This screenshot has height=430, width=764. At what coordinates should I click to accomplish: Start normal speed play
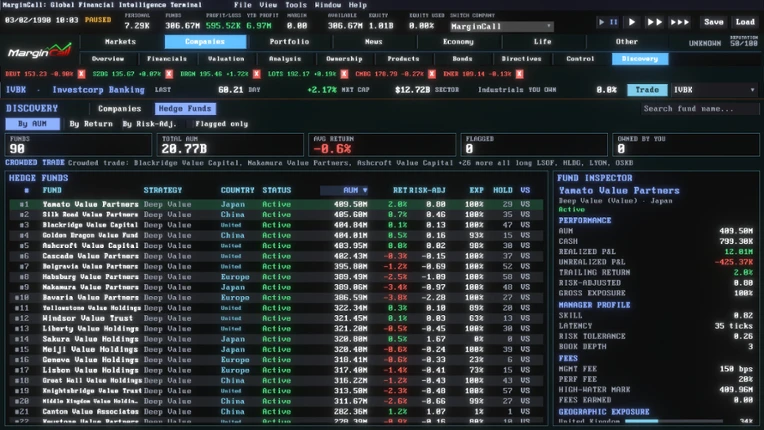(x=631, y=22)
